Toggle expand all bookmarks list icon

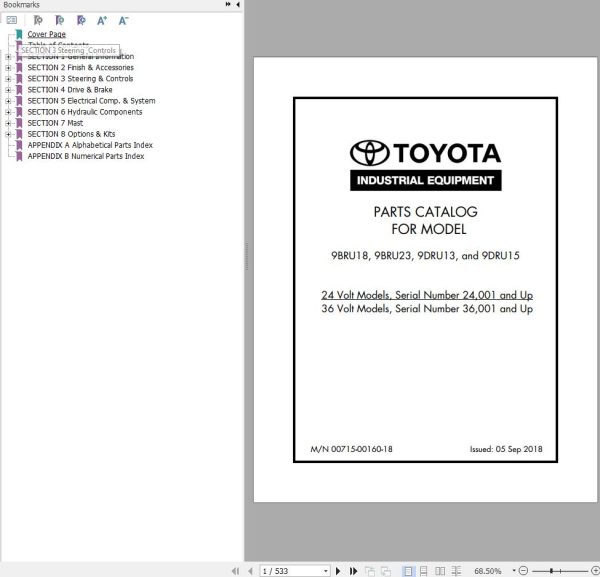12,20
